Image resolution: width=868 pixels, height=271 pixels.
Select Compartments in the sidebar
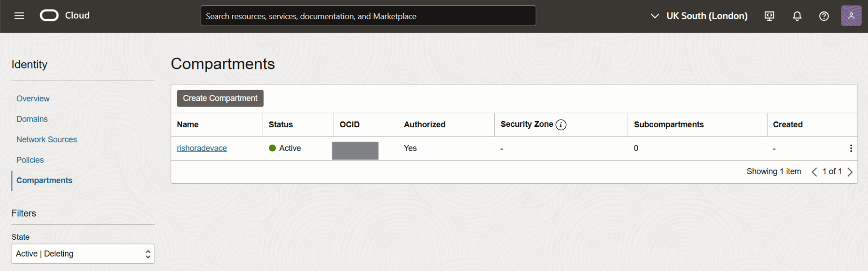pyautogui.click(x=44, y=180)
